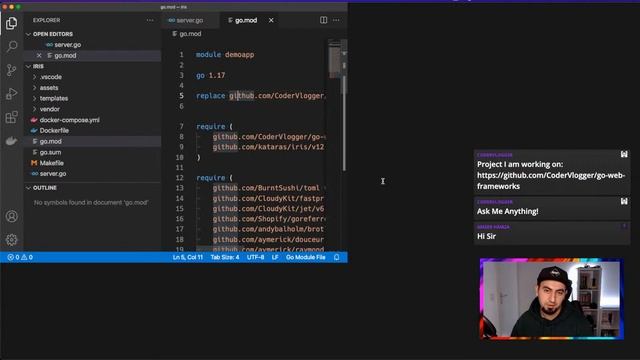This screenshot has width=640, height=360.
Task: Open the Manage gear icon
Action: tap(11, 240)
